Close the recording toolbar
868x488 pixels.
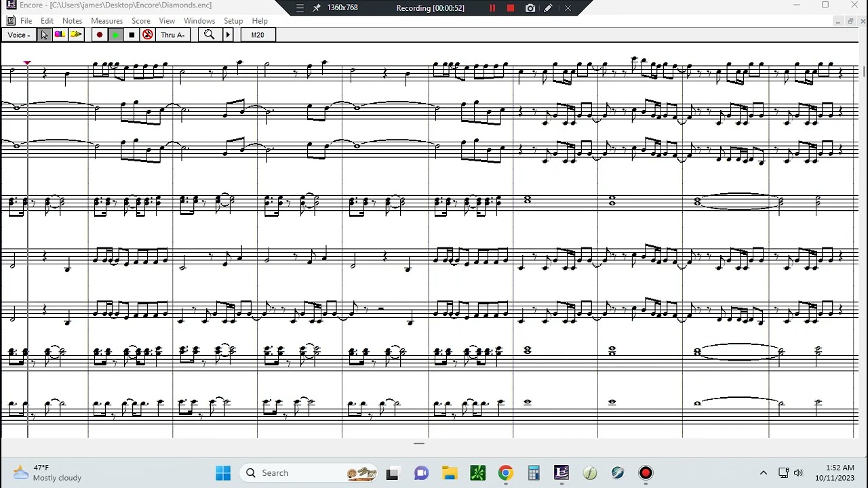(x=568, y=8)
